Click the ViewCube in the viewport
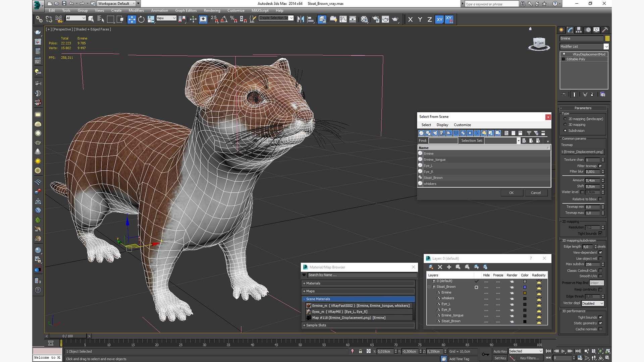 pyautogui.click(x=539, y=44)
